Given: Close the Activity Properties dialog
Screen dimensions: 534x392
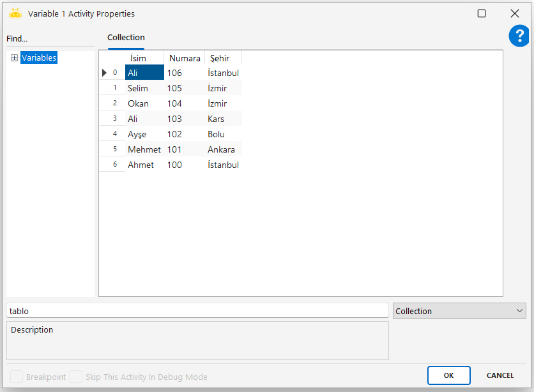Looking at the screenshot, I should tap(514, 13).
